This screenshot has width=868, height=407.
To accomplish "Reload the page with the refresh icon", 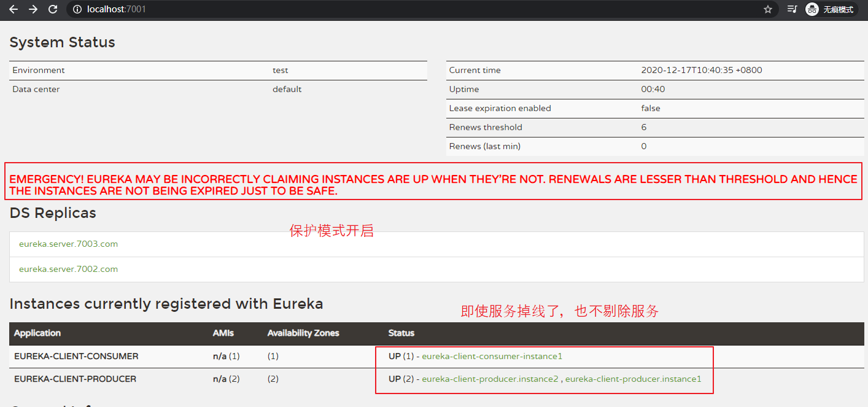I will [x=53, y=9].
